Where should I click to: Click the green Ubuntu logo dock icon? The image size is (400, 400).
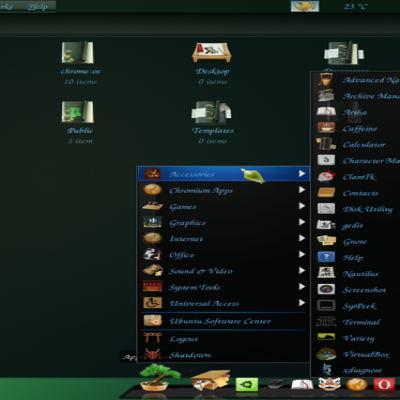pos(247,385)
